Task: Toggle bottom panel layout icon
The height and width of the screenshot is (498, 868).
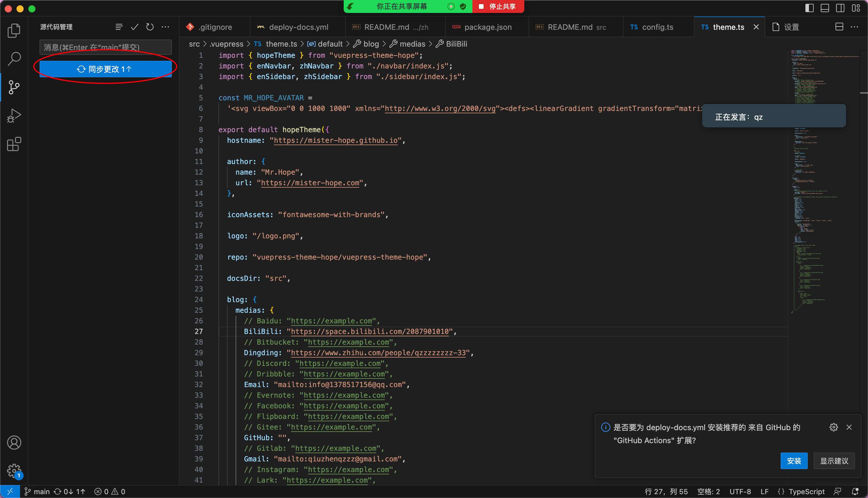Action: pos(825,8)
